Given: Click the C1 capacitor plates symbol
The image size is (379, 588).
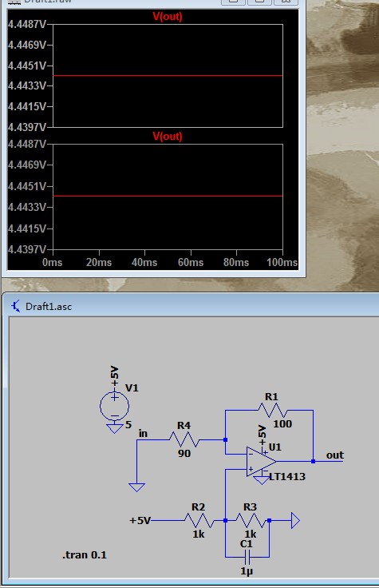Looking at the screenshot, I should [247, 558].
